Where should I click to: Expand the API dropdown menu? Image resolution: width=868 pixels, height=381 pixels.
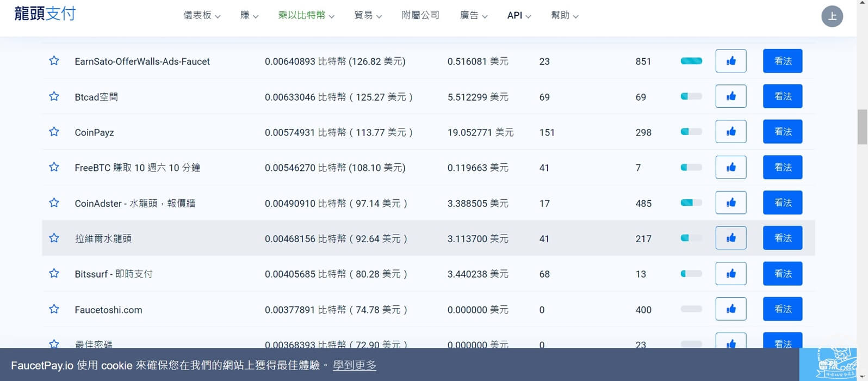tap(519, 15)
